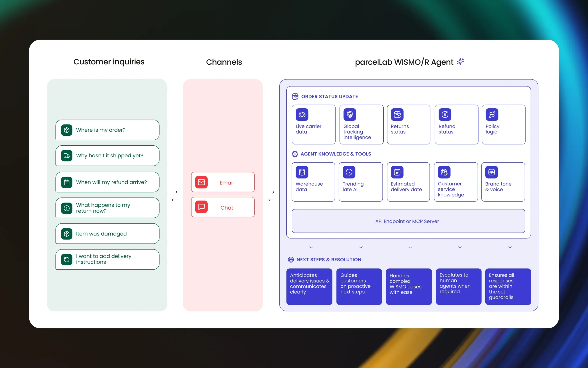Screen dimensions: 588x368
Task: Click the head icon above Customer service knowledge
Action: (x=444, y=172)
